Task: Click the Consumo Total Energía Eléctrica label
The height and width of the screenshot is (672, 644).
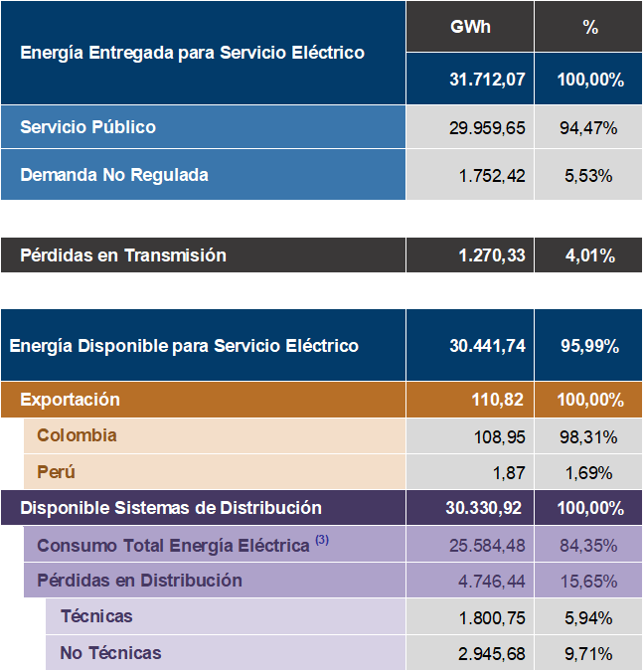Action: click(x=173, y=545)
